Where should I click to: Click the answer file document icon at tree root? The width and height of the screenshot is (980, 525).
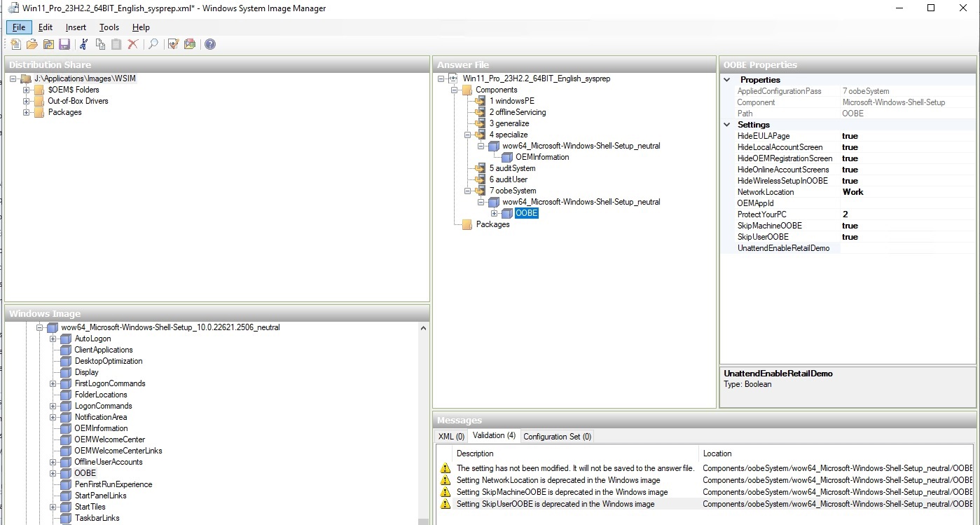tap(453, 79)
